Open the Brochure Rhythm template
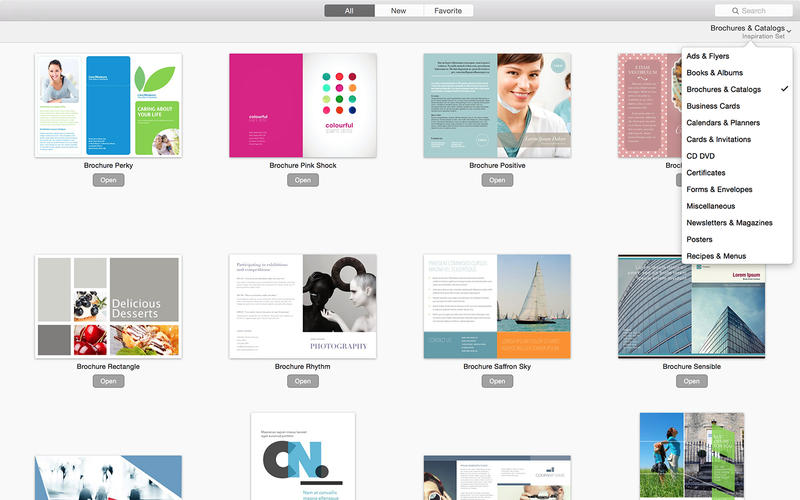 pos(303,381)
